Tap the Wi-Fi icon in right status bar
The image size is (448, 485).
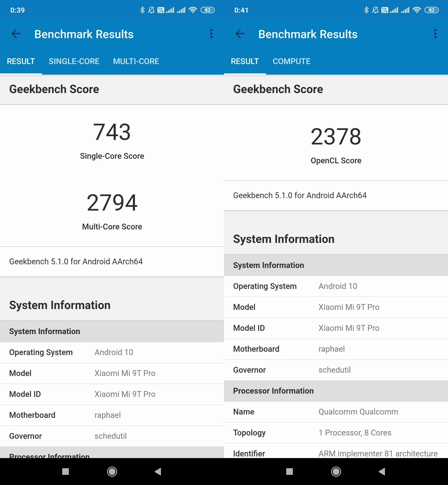click(x=417, y=10)
